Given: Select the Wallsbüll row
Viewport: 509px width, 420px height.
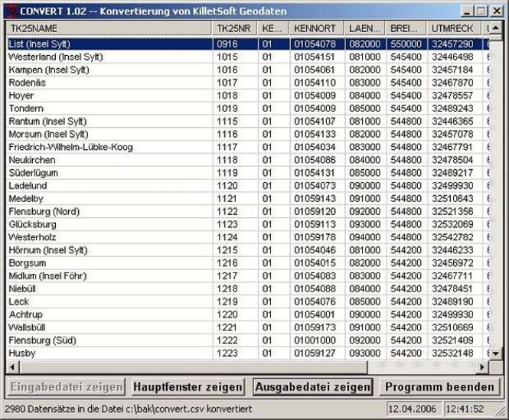Looking at the screenshot, I should [x=247, y=327].
